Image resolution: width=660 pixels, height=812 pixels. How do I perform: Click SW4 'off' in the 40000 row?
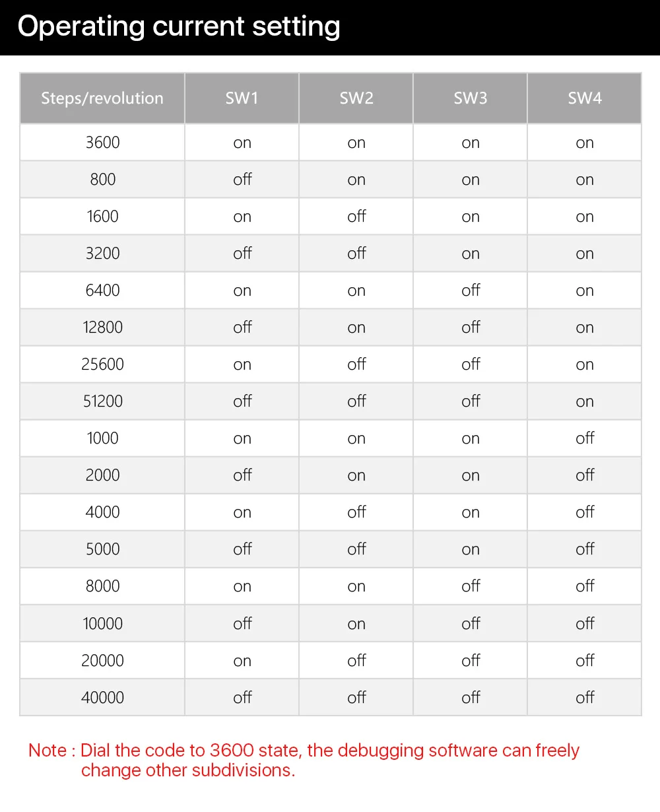point(585,697)
